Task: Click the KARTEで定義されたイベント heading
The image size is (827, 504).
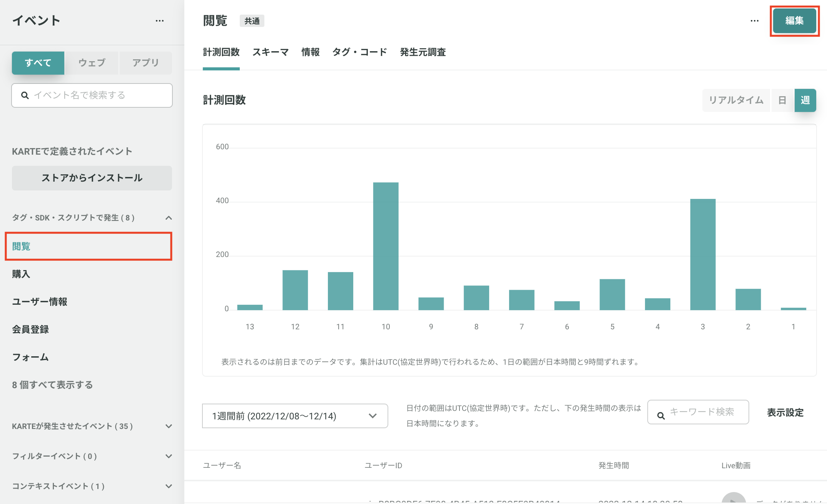Action: click(72, 151)
